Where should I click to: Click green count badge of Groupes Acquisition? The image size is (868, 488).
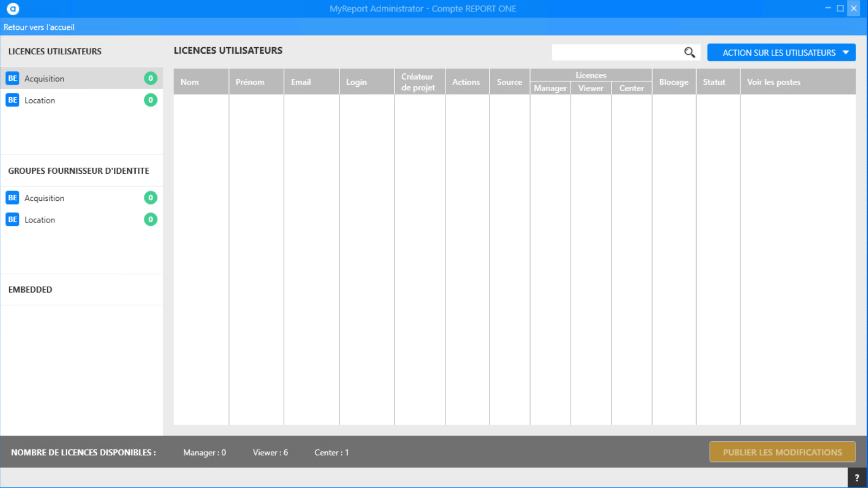[150, 198]
